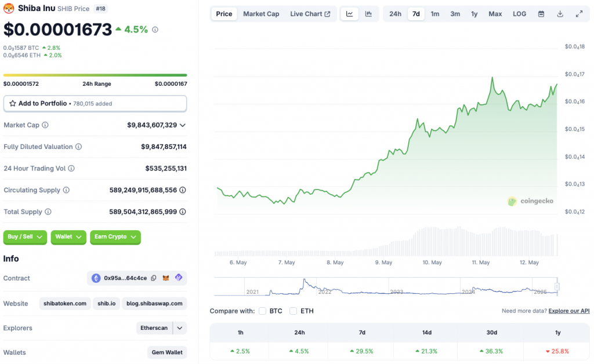Click the market cap value $9,843,607,329
Image resolution: width=594 pixels, height=364 pixels.
point(152,125)
